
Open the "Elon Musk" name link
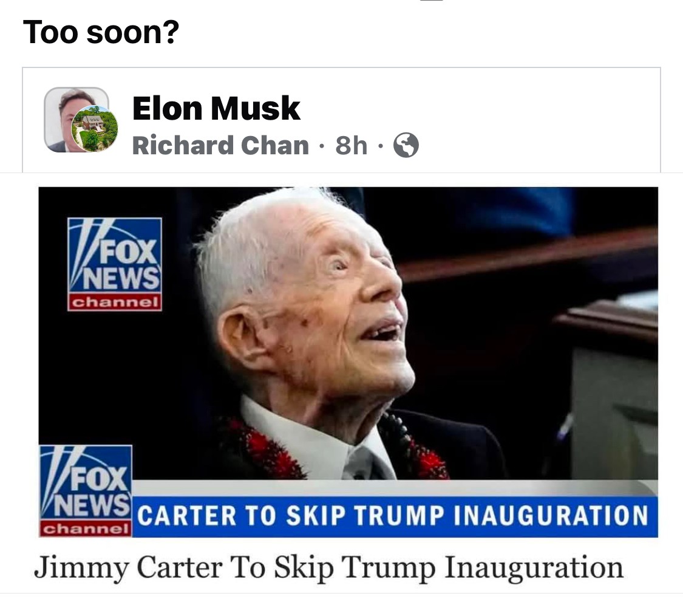click(216, 108)
